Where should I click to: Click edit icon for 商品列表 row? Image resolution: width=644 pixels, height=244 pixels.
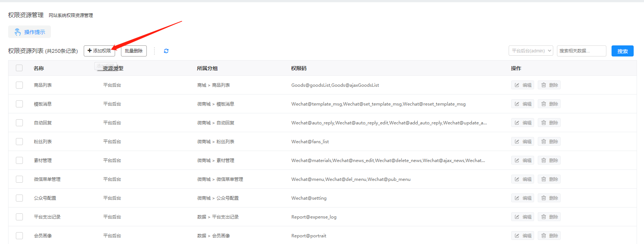point(517,85)
